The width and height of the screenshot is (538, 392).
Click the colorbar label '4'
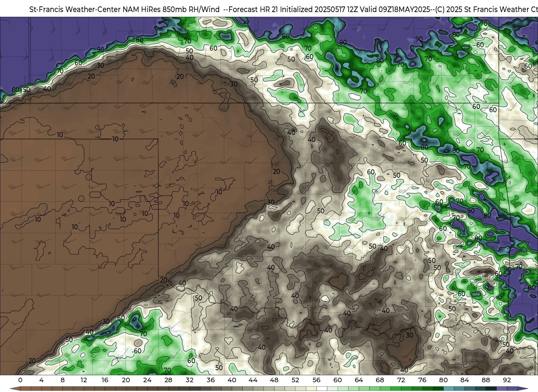(41, 380)
